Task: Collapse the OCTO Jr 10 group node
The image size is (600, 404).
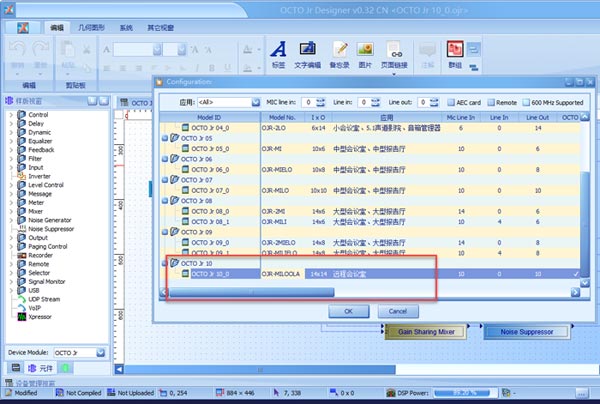Action: [164, 263]
